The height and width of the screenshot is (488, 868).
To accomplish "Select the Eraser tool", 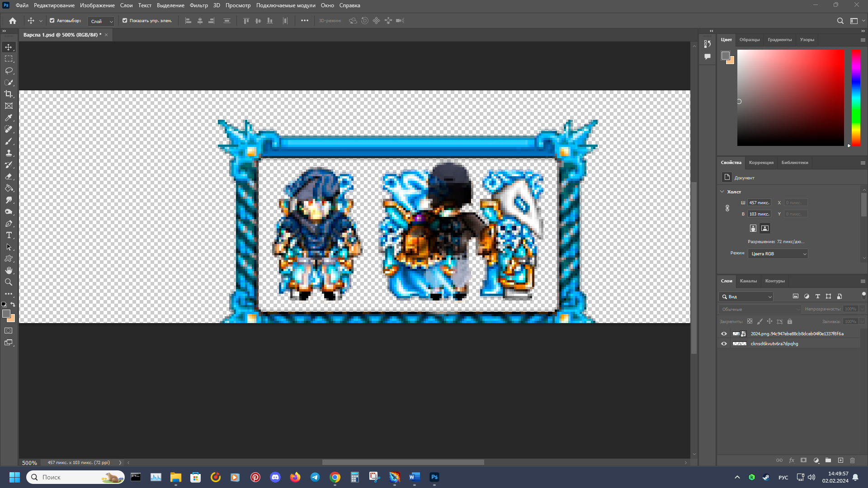I will coord(9,176).
